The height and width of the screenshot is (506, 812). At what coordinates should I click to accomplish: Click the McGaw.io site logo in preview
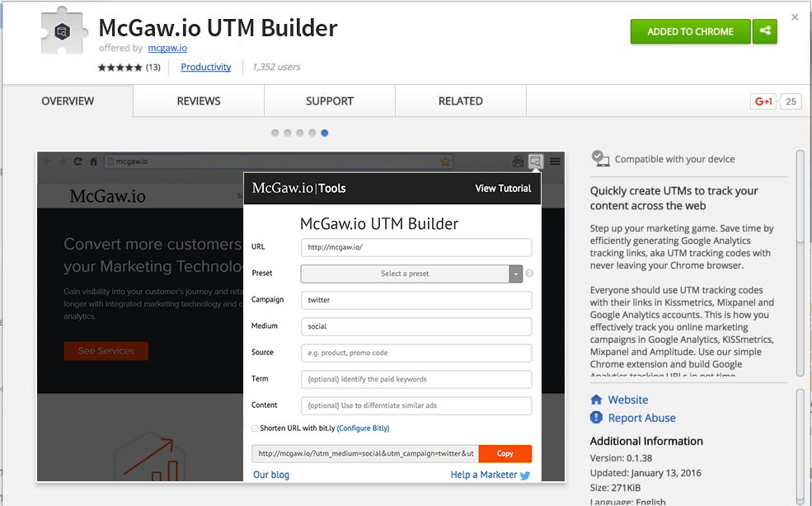(108, 196)
